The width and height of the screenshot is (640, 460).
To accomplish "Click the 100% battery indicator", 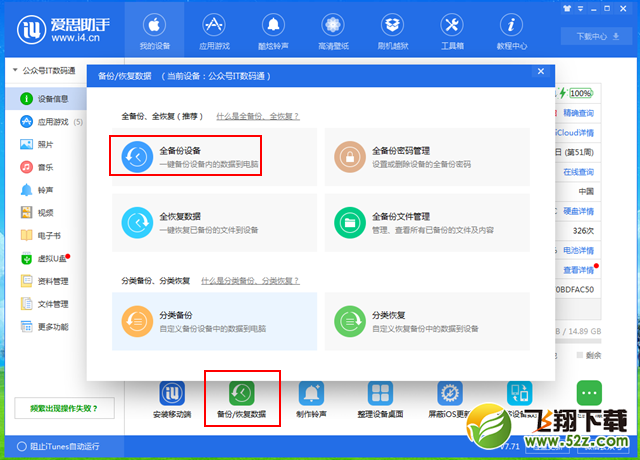I will pyautogui.click(x=581, y=93).
